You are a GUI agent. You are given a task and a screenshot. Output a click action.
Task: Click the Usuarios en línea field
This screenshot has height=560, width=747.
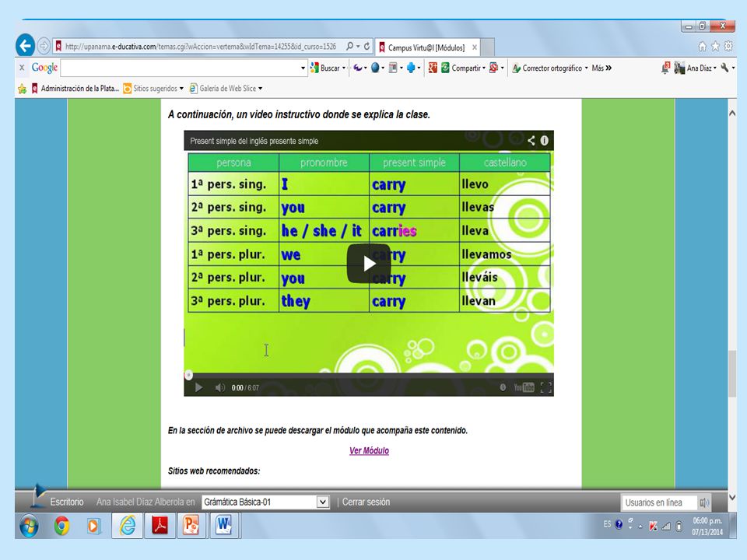[658, 502]
